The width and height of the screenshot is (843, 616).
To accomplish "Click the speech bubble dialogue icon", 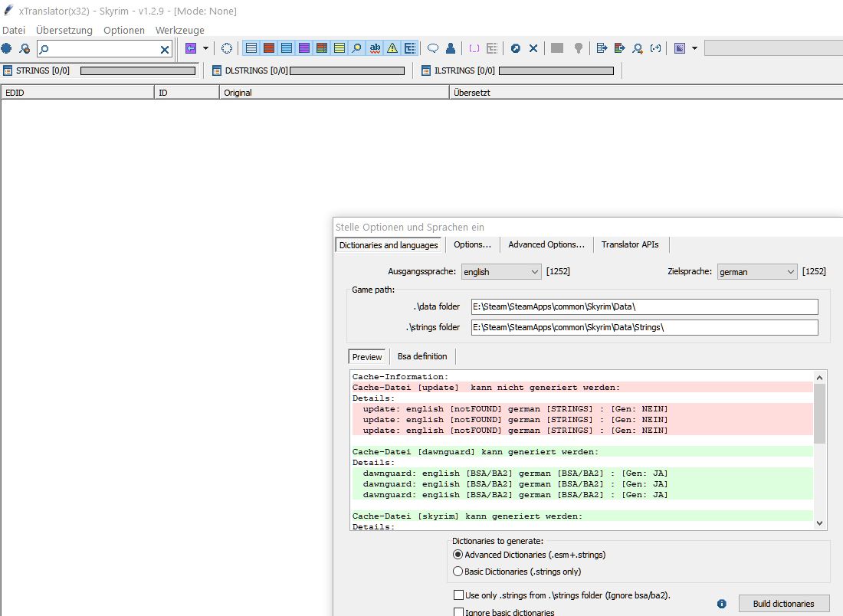I will 433,48.
